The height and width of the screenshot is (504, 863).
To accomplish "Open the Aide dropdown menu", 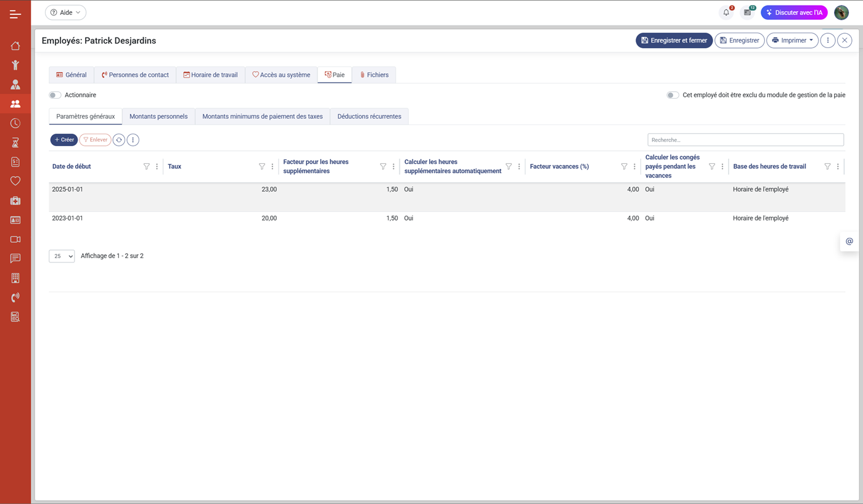I will pyautogui.click(x=65, y=12).
